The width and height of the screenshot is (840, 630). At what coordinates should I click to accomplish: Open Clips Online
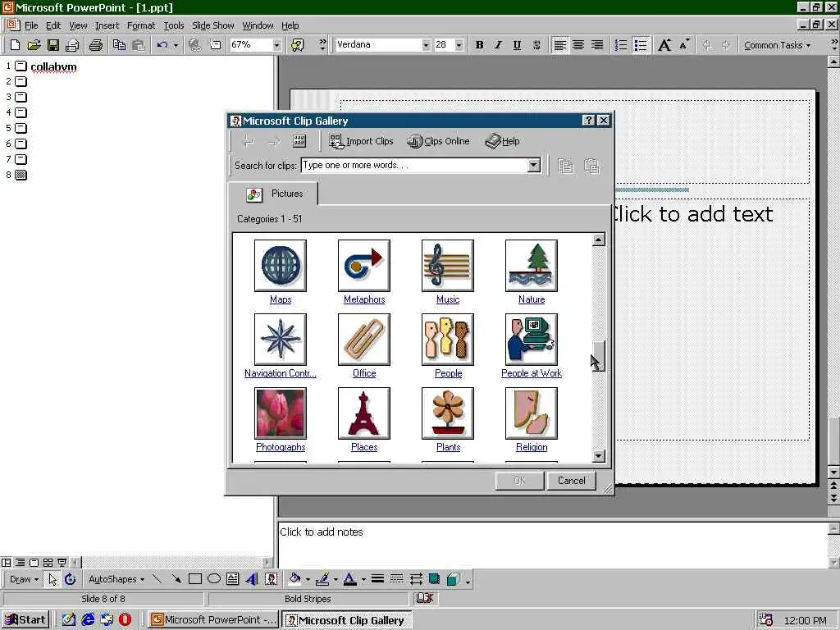coord(438,141)
